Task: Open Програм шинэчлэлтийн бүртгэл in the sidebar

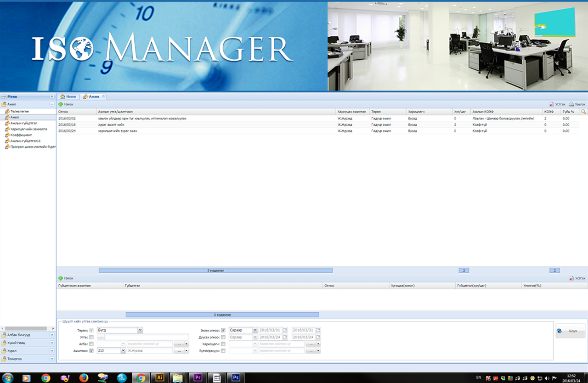Action: tap(30, 147)
